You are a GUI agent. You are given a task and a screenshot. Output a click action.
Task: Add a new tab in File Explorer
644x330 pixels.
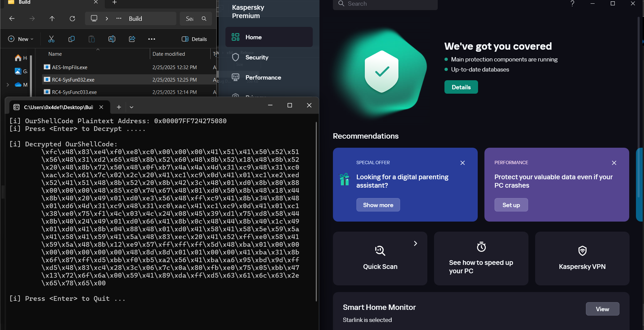pos(115,3)
